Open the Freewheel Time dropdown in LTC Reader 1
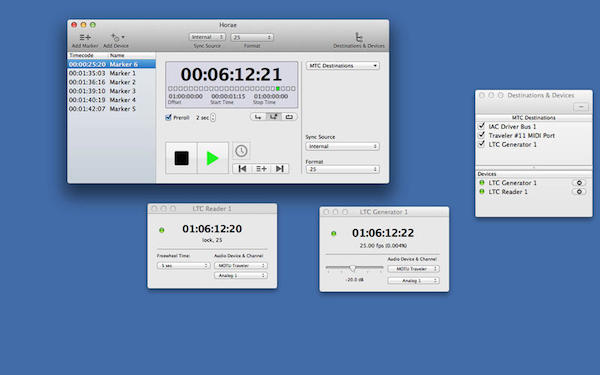 point(183,266)
